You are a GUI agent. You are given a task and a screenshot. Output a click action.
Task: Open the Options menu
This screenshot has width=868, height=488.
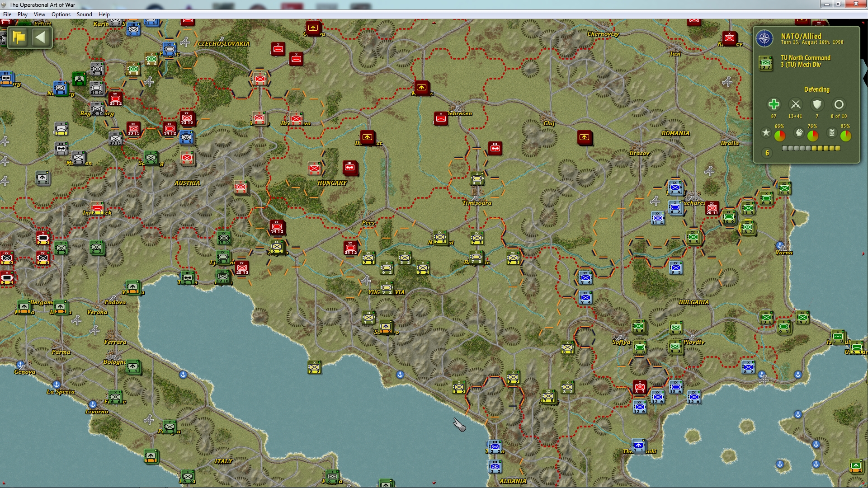point(61,14)
